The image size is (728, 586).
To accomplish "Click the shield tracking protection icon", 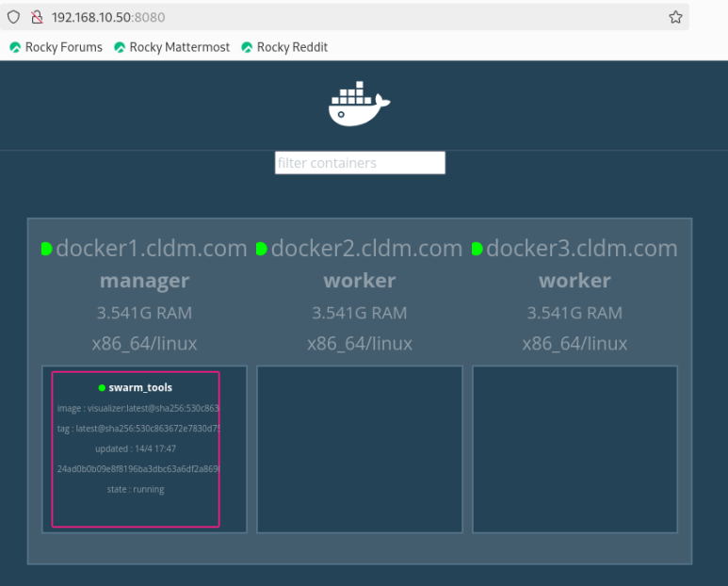I will pos(13,17).
